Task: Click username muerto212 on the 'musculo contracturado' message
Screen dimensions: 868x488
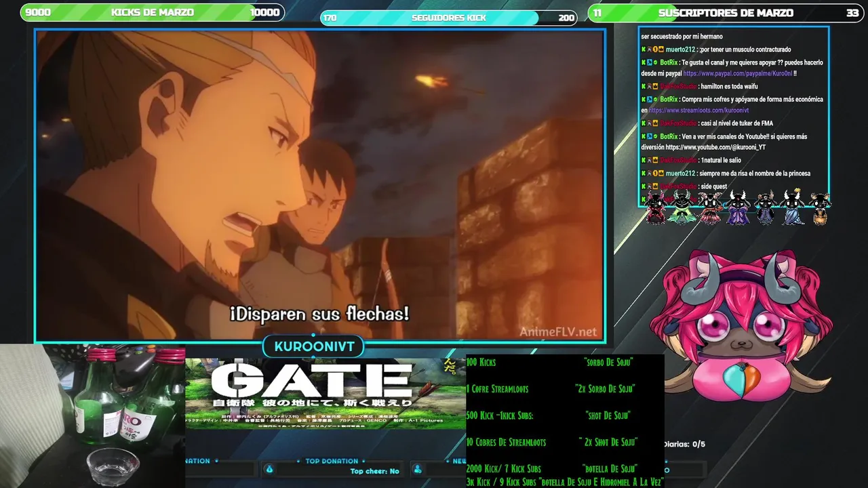Action: (680, 49)
